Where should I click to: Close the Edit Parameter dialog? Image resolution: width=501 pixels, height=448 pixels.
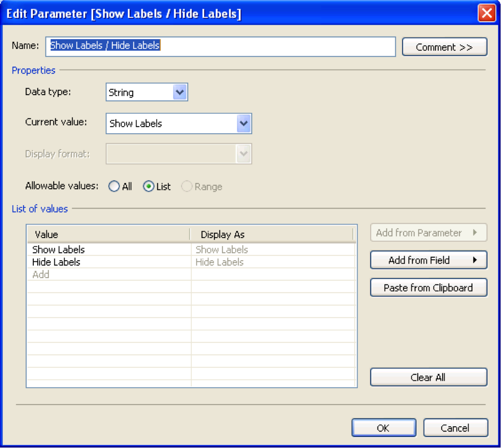pyautogui.click(x=487, y=13)
